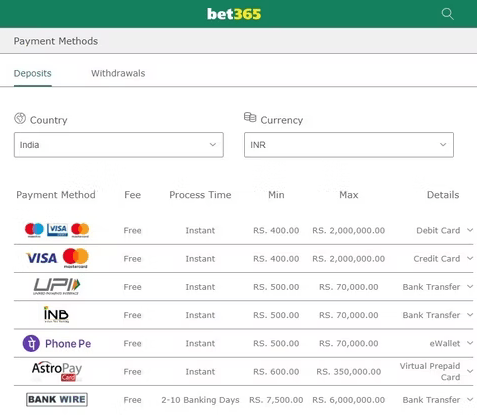Click the Debit Card details label

438,230
